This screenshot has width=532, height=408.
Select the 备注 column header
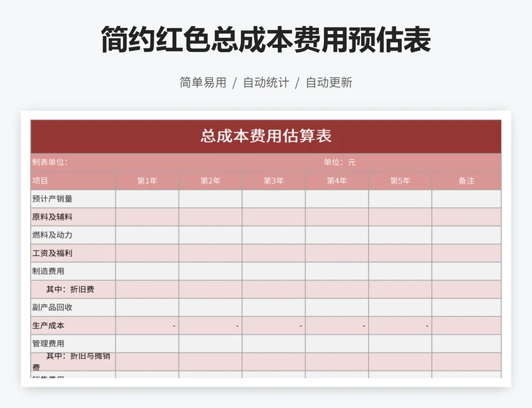pyautogui.click(x=467, y=180)
